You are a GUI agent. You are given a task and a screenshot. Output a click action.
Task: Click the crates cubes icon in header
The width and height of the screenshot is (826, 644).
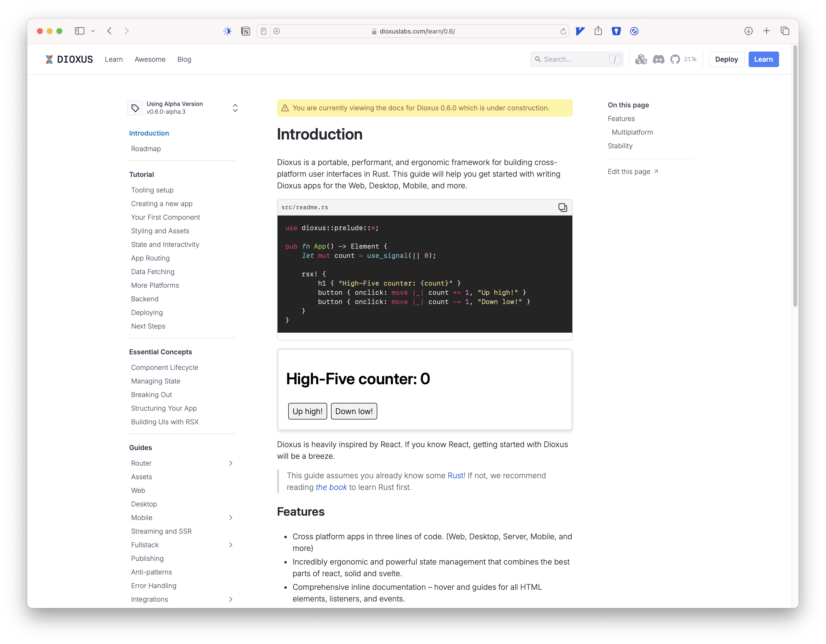coord(641,59)
